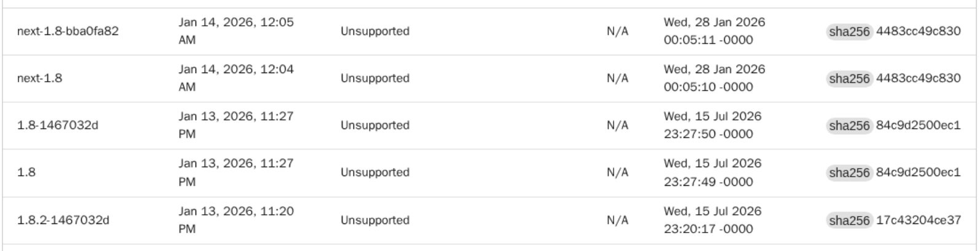This screenshot has height=251, width=980.
Task: Click Unsupported status for next-1.8-bba0fa82
Action: (x=375, y=31)
